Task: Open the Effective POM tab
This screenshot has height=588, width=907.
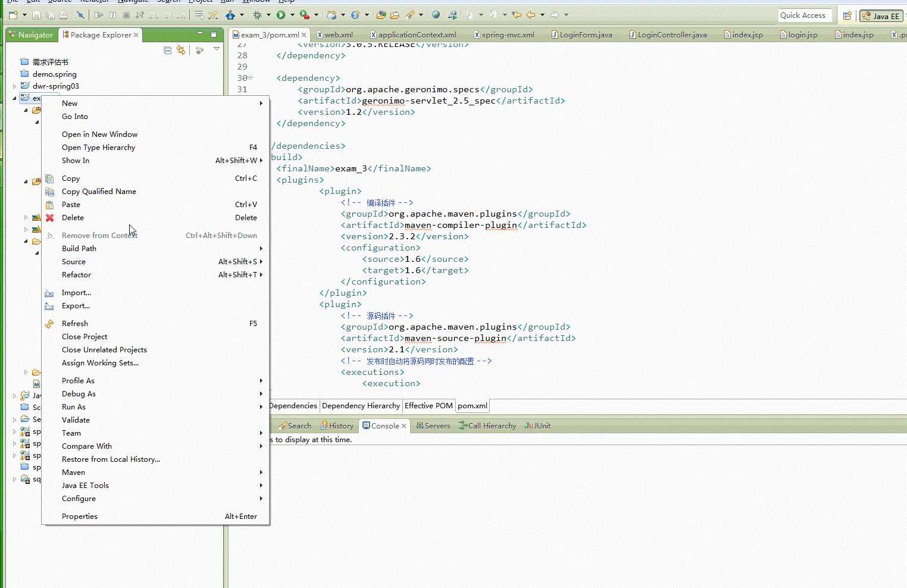Action: (x=429, y=406)
